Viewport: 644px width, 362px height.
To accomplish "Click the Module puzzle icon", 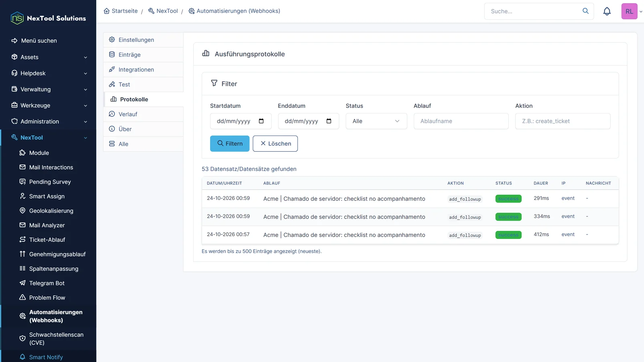I will 23,153.
